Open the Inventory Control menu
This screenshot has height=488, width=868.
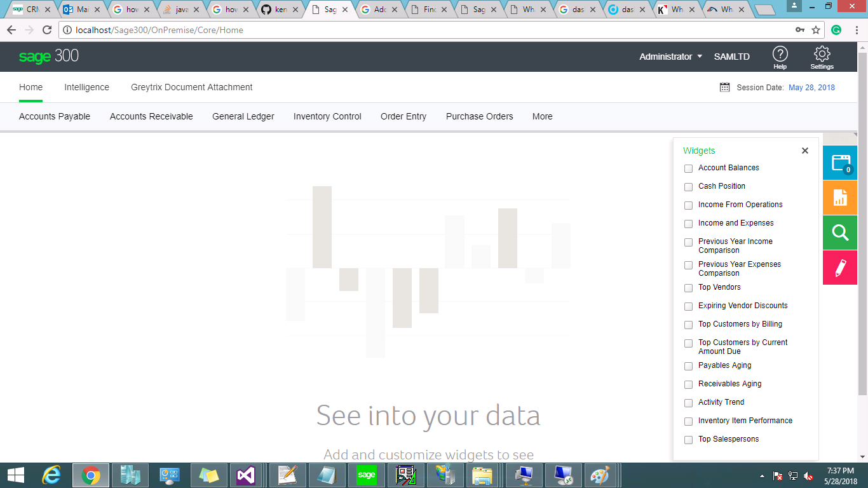tap(327, 116)
